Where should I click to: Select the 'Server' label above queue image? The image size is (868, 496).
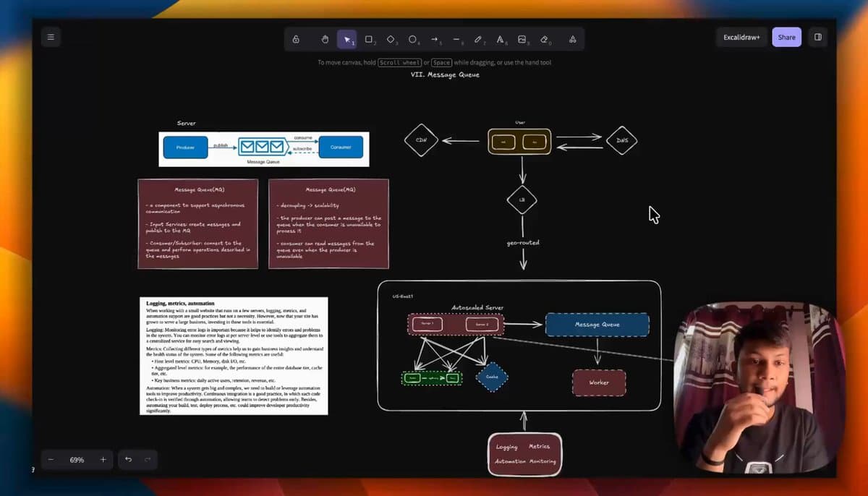tap(186, 124)
